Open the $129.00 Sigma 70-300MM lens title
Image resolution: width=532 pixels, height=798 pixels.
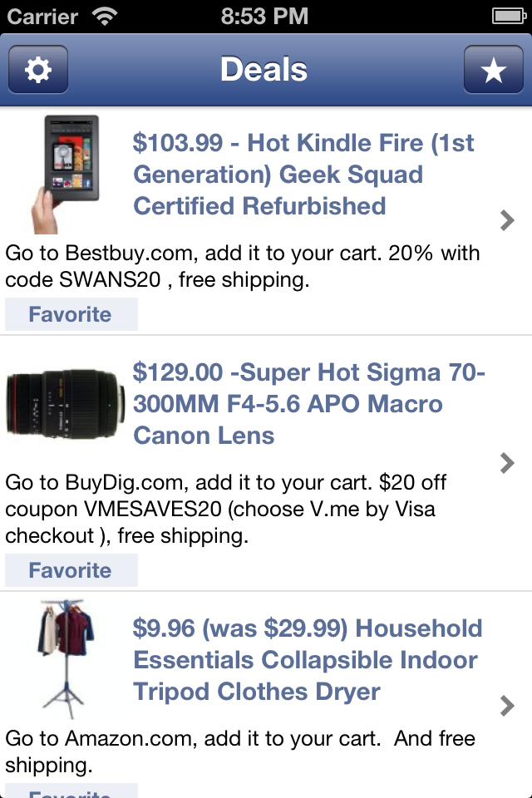tap(308, 404)
